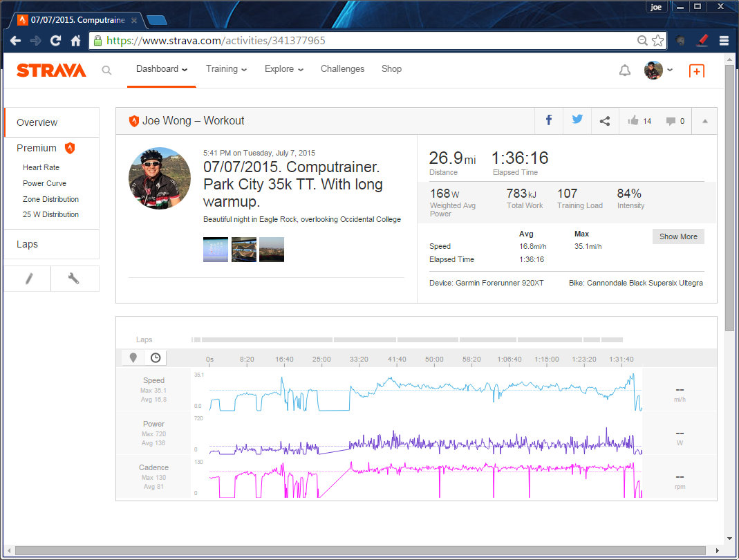Click the share icon beside Twitter
Viewport: 739px width, 560px height.
point(605,121)
